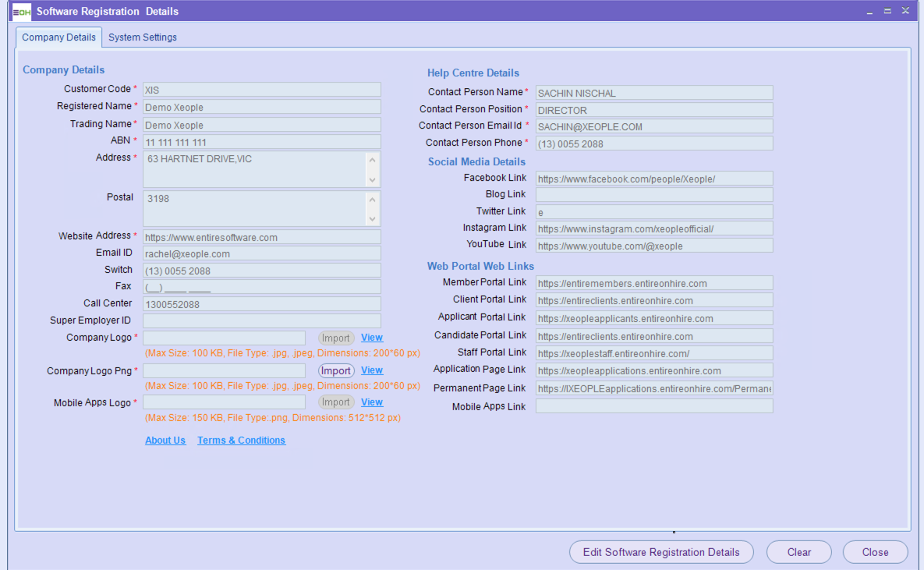Open the Terms & Conditions link
The height and width of the screenshot is (570, 924).
(241, 441)
